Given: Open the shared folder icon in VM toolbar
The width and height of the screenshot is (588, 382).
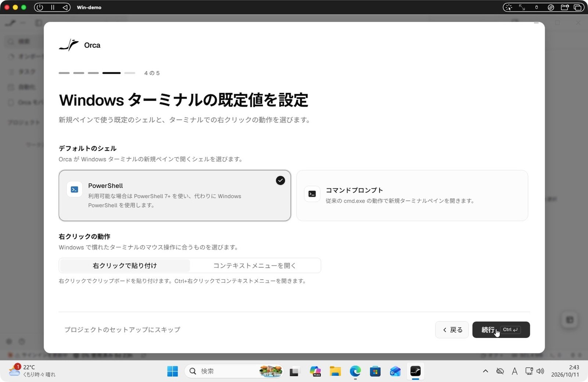Looking at the screenshot, I should point(565,7).
